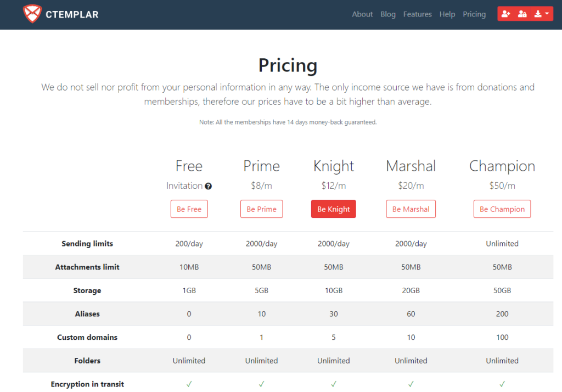Click the $12/m price
The image size is (562, 392).
(x=333, y=186)
